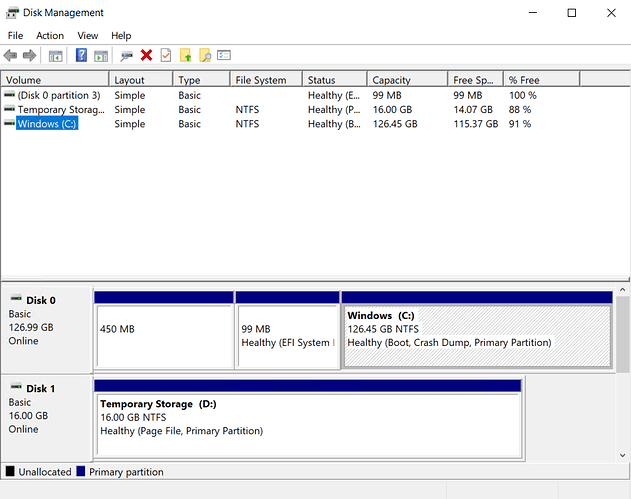Sort list by File System column header
Image resolution: width=631 pixels, height=499 pixels.
260,80
